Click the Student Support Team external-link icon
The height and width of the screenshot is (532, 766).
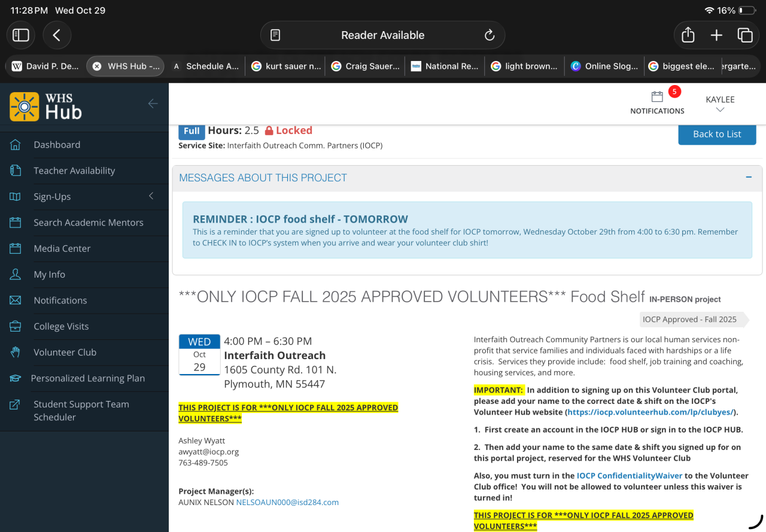pyautogui.click(x=15, y=405)
